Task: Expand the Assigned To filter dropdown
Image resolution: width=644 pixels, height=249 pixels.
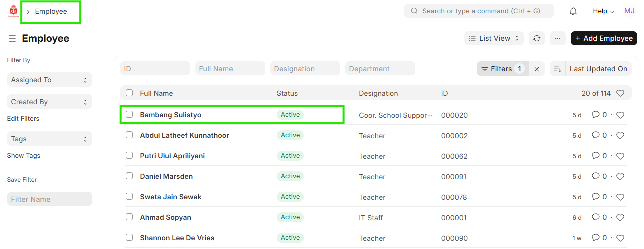Action: [49, 80]
